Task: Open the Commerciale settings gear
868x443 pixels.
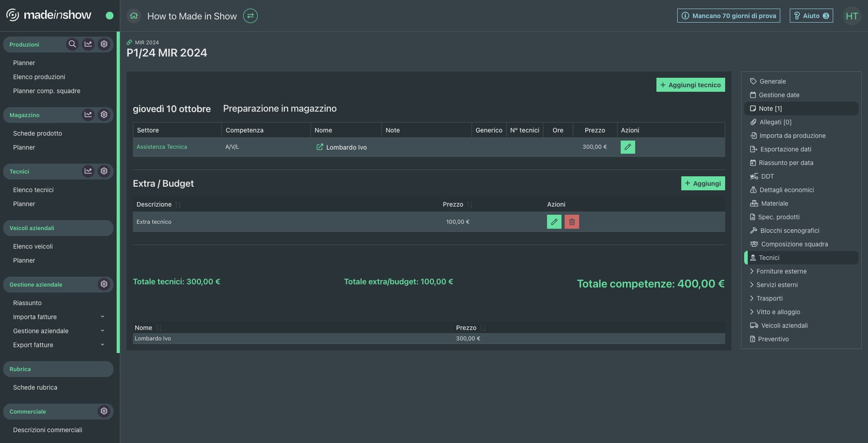Action: pyautogui.click(x=104, y=411)
